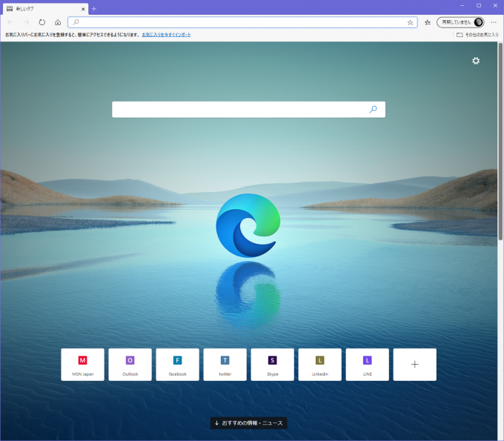Open page settings gear icon
This screenshot has width=504, height=441.
pos(476,61)
